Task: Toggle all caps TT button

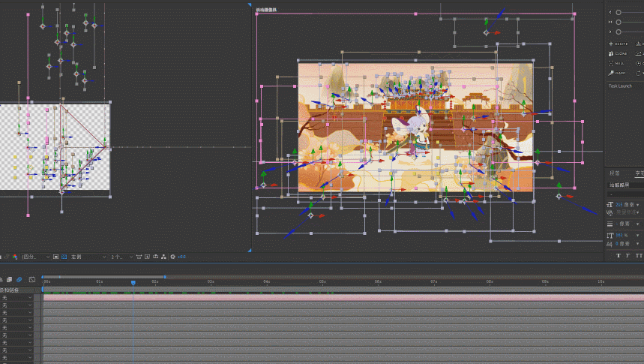Action: click(639, 255)
